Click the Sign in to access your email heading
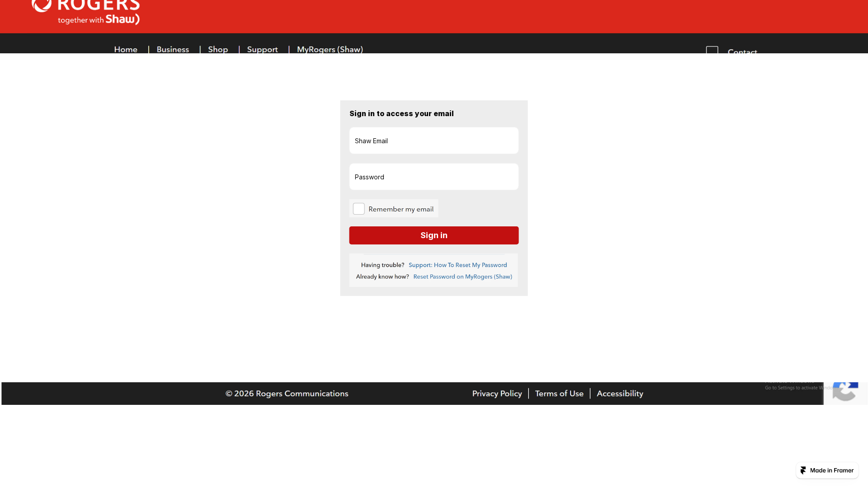 click(401, 114)
